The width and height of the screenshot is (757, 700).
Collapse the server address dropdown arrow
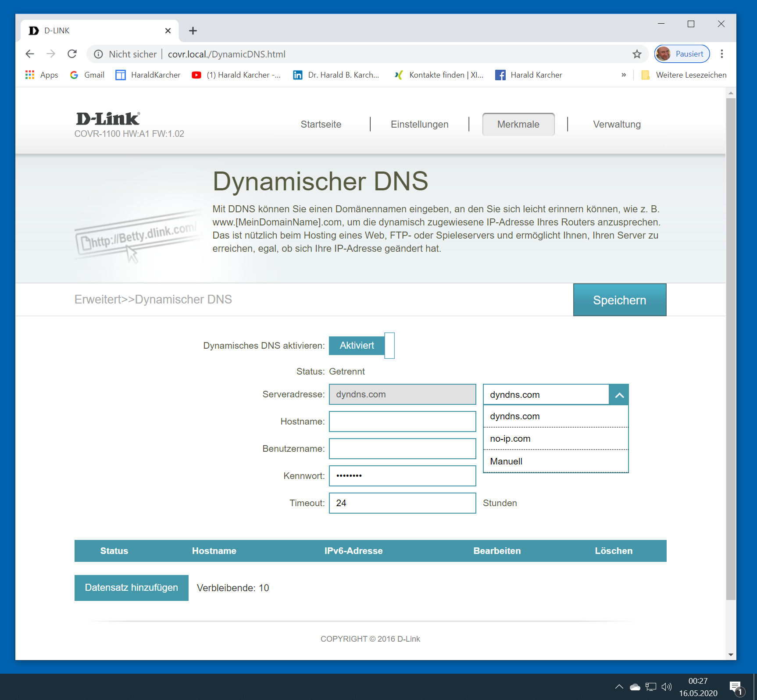coord(619,395)
